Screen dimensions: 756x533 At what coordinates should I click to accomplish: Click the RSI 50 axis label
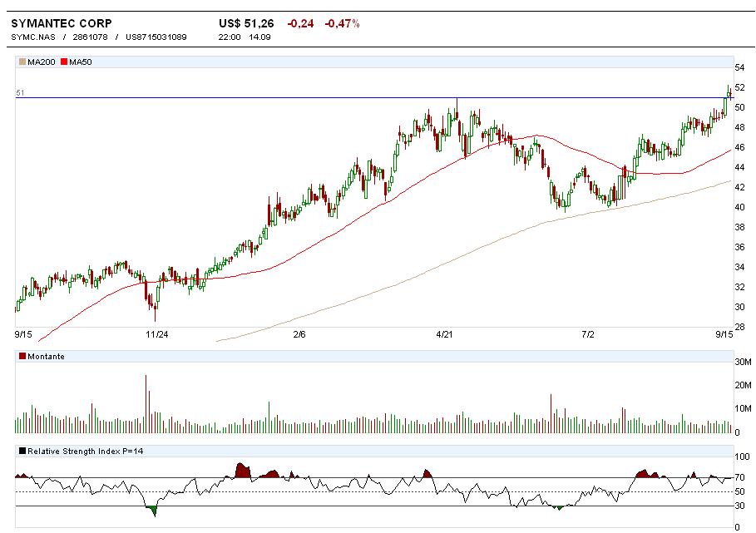pyautogui.click(x=739, y=491)
